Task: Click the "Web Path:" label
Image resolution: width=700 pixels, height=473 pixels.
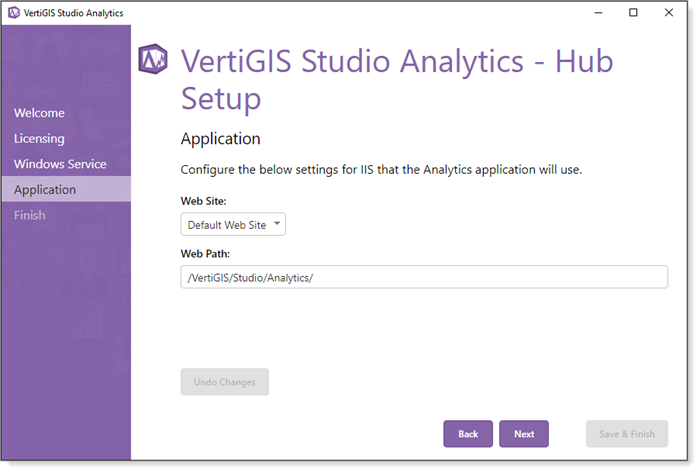Action: [205, 254]
